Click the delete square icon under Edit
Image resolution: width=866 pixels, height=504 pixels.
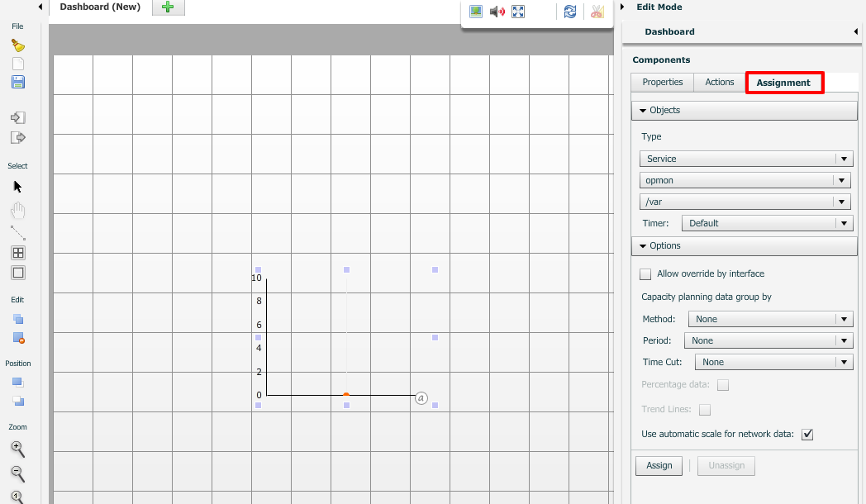[18, 339]
